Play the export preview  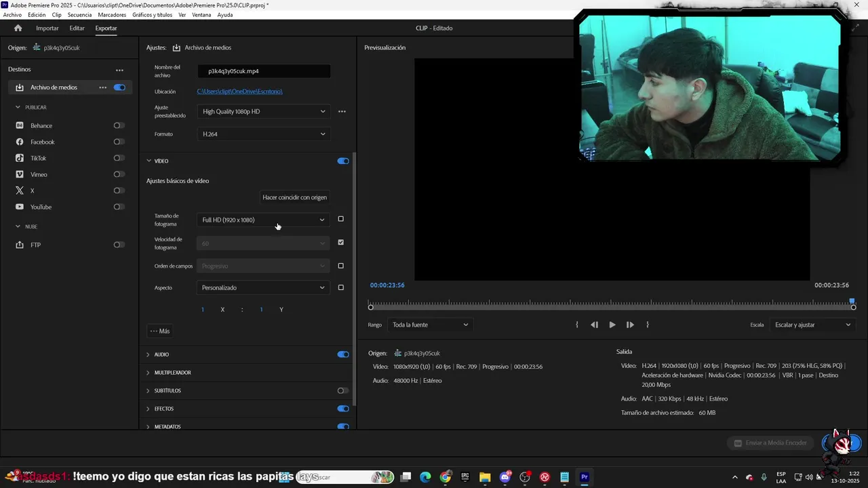[612, 325]
